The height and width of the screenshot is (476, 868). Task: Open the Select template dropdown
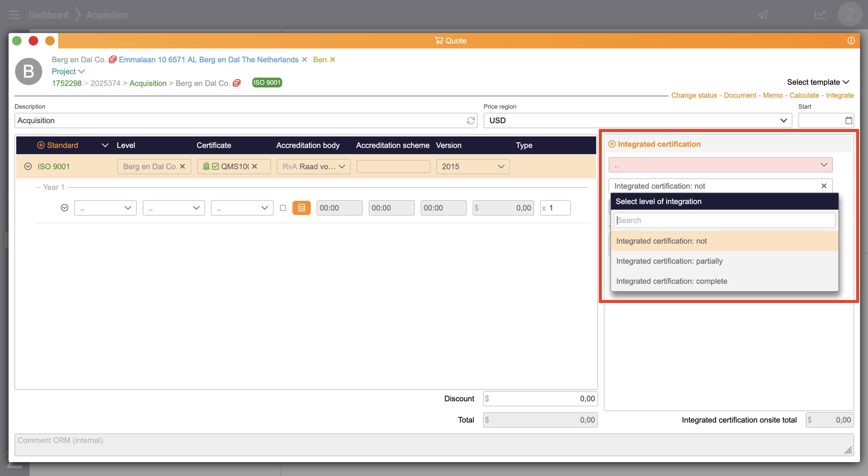click(x=817, y=82)
